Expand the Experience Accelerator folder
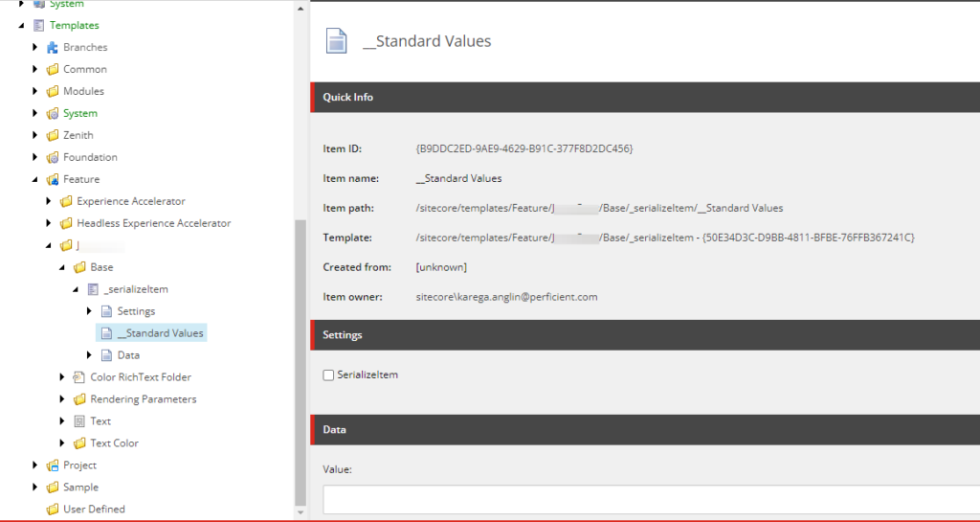 click(x=49, y=201)
